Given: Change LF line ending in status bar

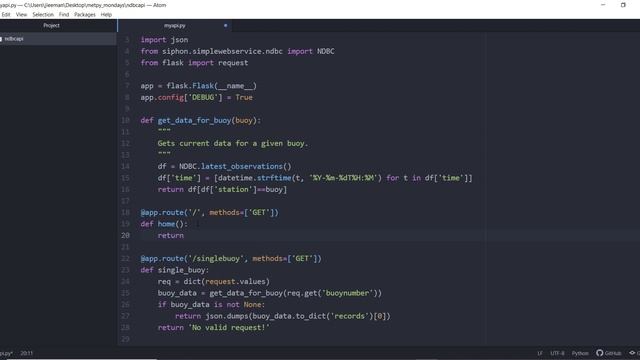Looking at the screenshot, I should (540, 353).
